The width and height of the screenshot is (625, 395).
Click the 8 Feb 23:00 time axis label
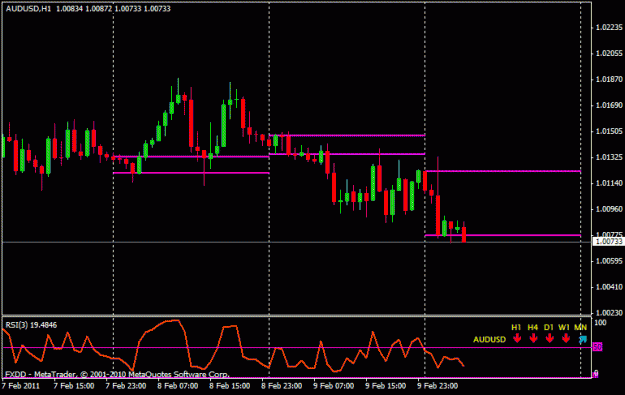point(281,386)
